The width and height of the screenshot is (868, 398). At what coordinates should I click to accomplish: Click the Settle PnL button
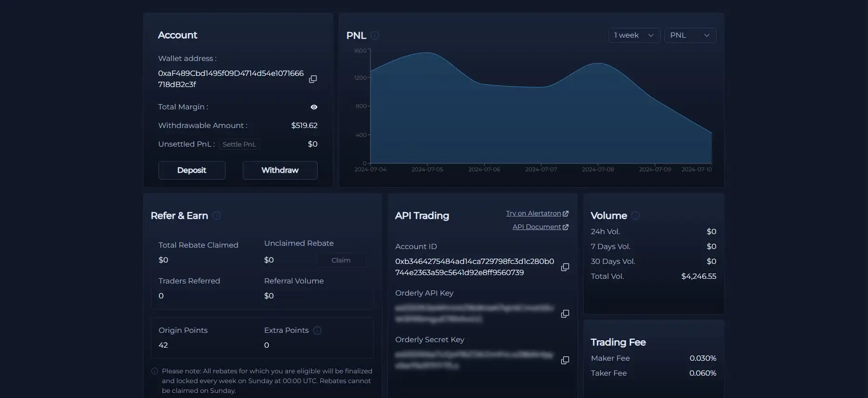tap(239, 144)
